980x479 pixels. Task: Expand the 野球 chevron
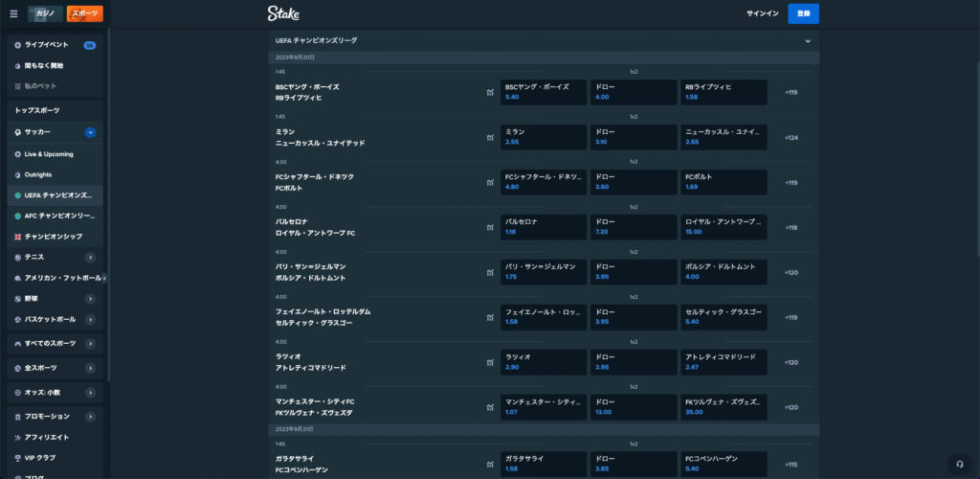(x=90, y=299)
